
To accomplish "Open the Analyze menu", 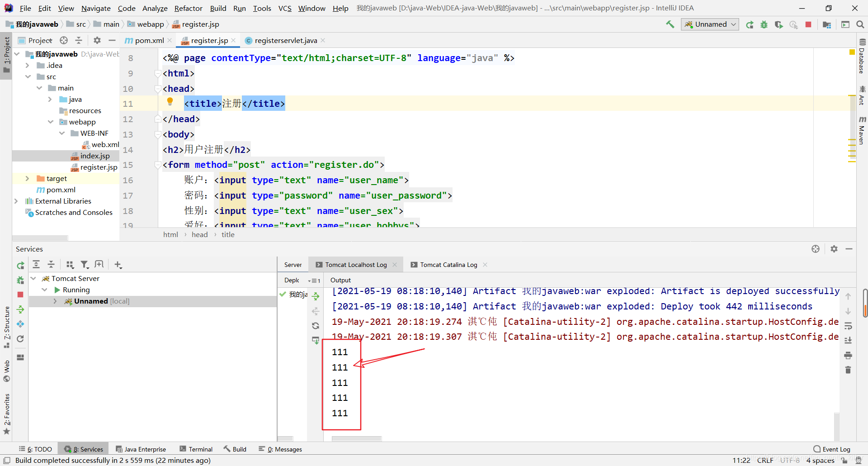I will pos(155,8).
